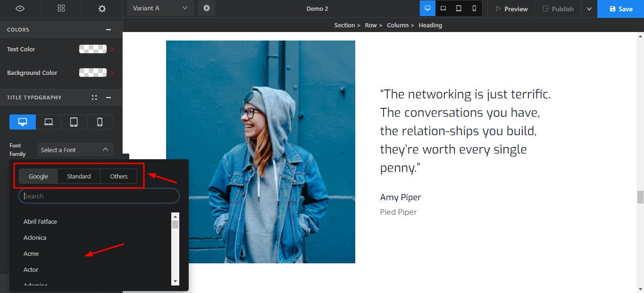Switch to tablet view in top toolbar
Viewport: 644px width, 293px height.
459,8
